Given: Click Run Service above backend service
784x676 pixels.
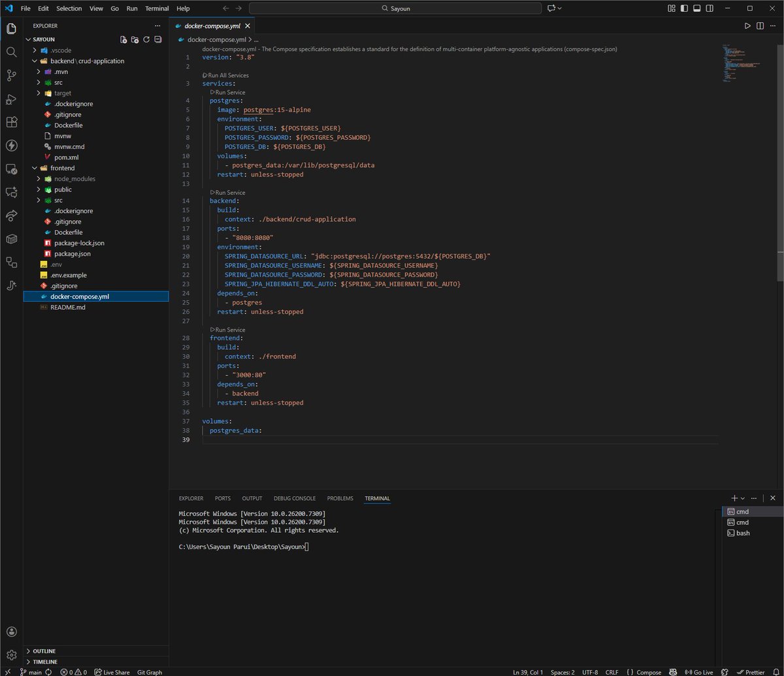Looking at the screenshot, I should (228, 193).
